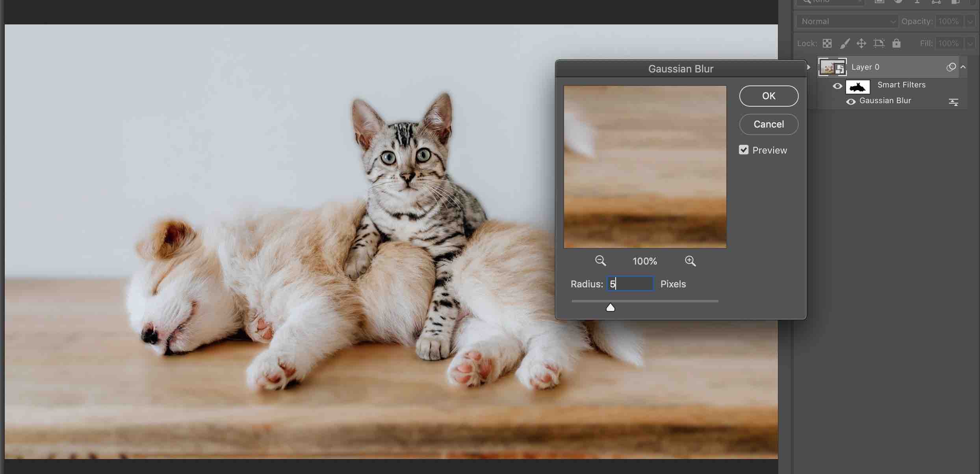Image resolution: width=980 pixels, height=474 pixels.
Task: Click the Radius slider handle
Action: [610, 307]
